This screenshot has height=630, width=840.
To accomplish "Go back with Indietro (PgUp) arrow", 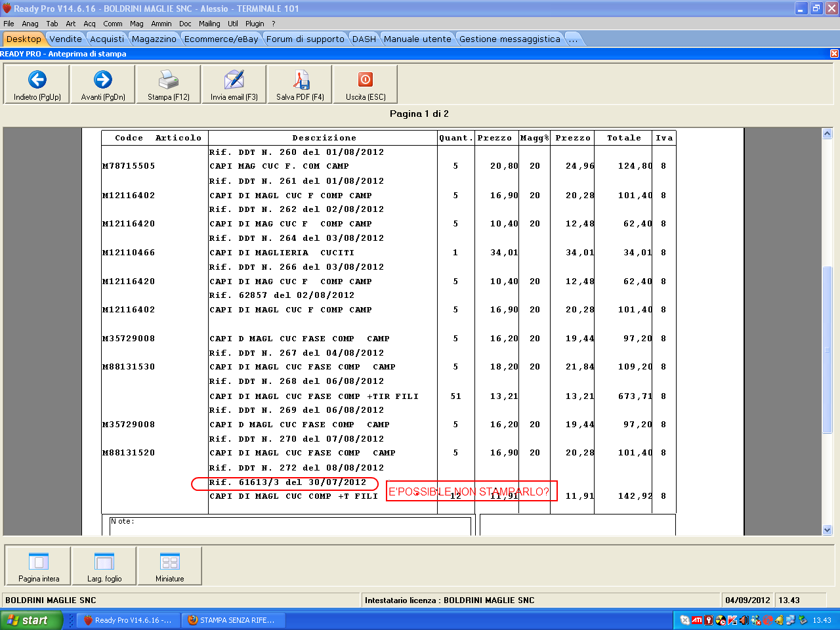I will pos(37,84).
